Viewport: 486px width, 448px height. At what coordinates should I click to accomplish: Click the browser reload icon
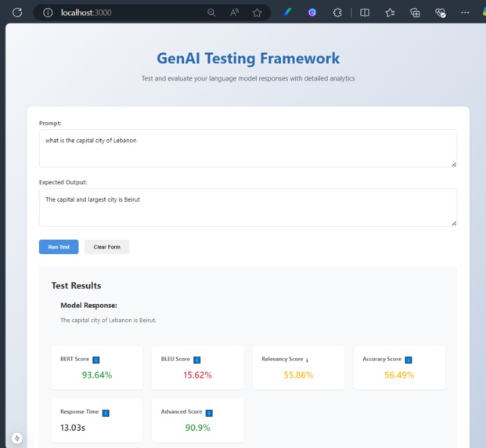tap(17, 13)
